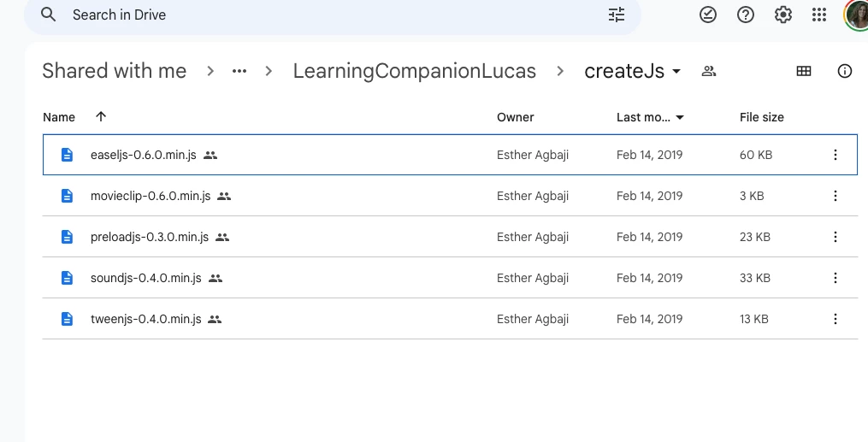Open the Google apps grid
The image size is (868, 442).
819,15
